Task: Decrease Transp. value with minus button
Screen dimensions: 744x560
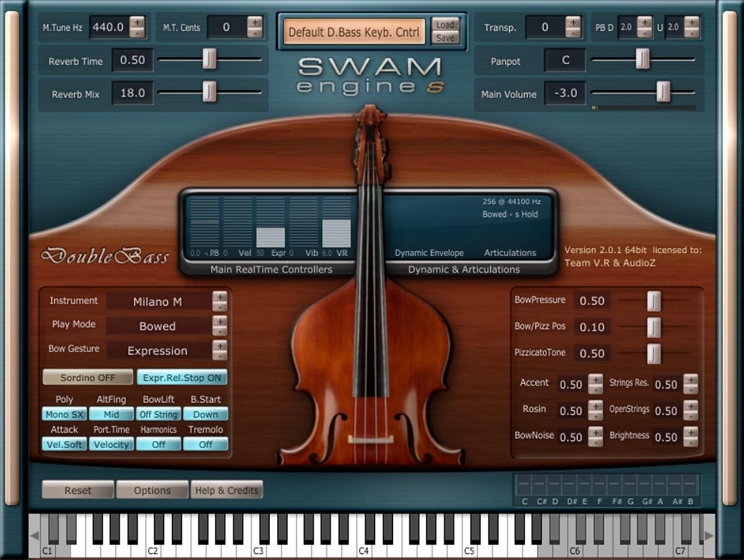Action: tap(573, 32)
